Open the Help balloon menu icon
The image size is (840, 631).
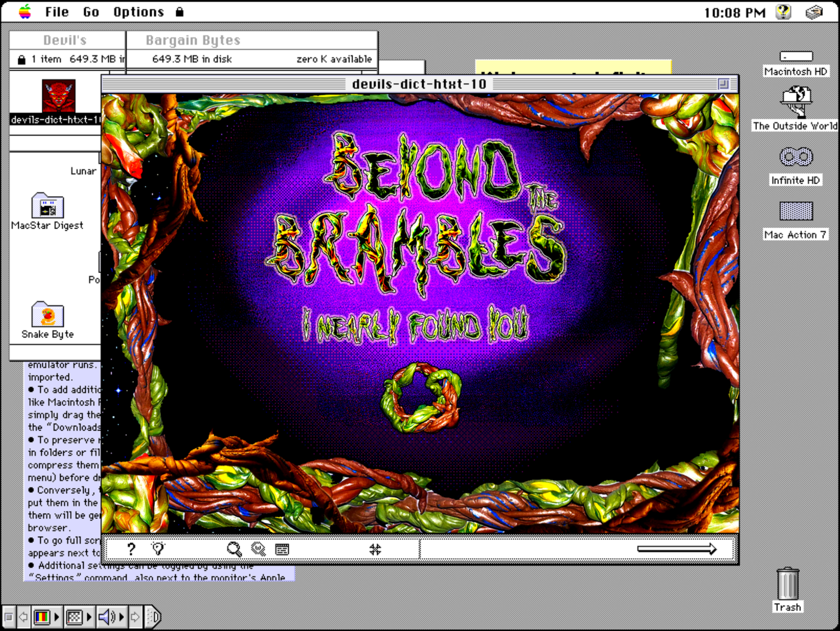(x=783, y=12)
